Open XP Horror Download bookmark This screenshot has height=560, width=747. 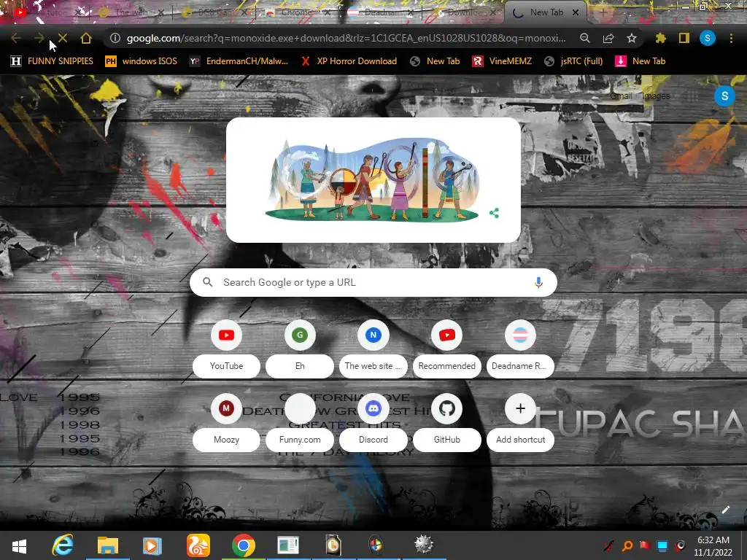(x=349, y=61)
